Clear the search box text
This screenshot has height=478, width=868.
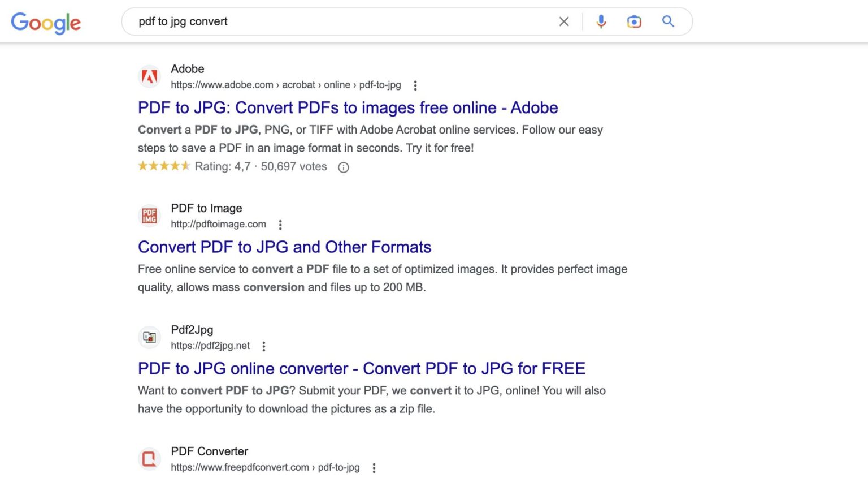(563, 21)
